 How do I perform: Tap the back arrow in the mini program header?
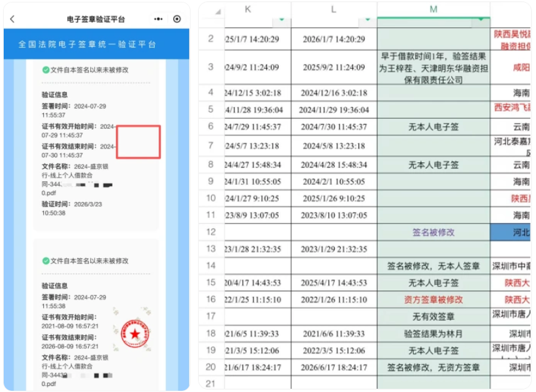click(12, 19)
